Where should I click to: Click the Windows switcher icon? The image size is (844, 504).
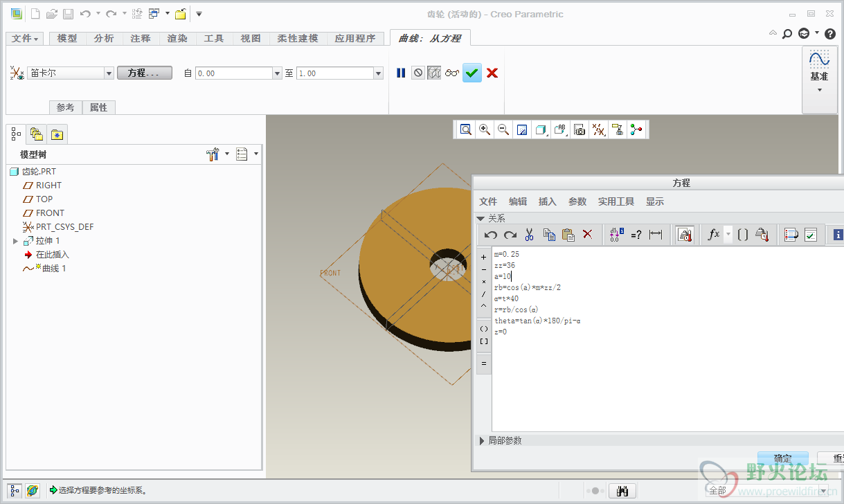pos(154,14)
